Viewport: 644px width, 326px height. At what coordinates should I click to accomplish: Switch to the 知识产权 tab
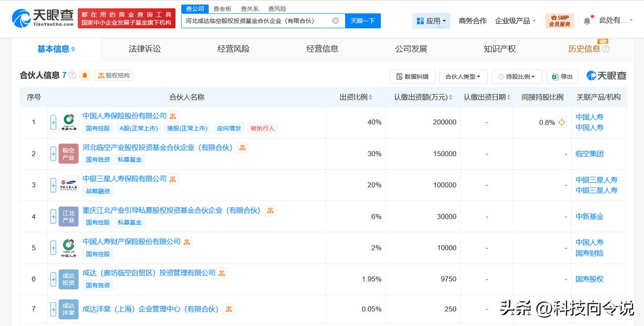[x=500, y=49]
